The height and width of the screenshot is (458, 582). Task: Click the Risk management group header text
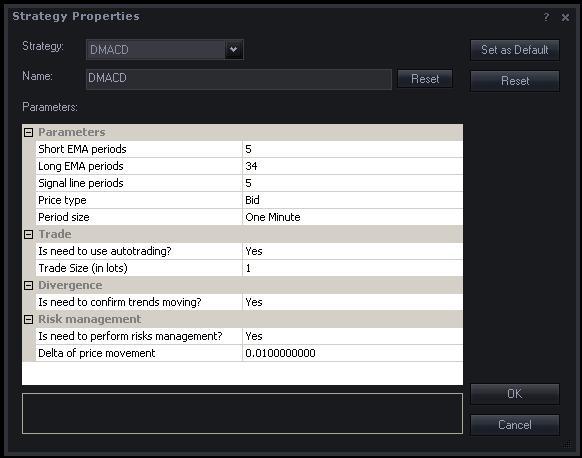(x=89, y=320)
